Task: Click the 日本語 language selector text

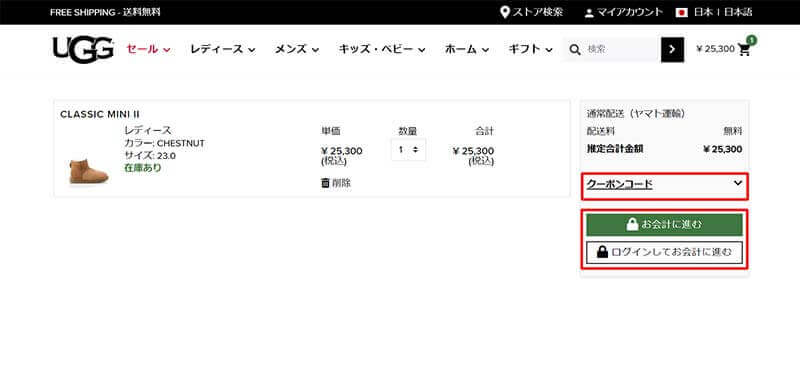Action: click(x=737, y=12)
